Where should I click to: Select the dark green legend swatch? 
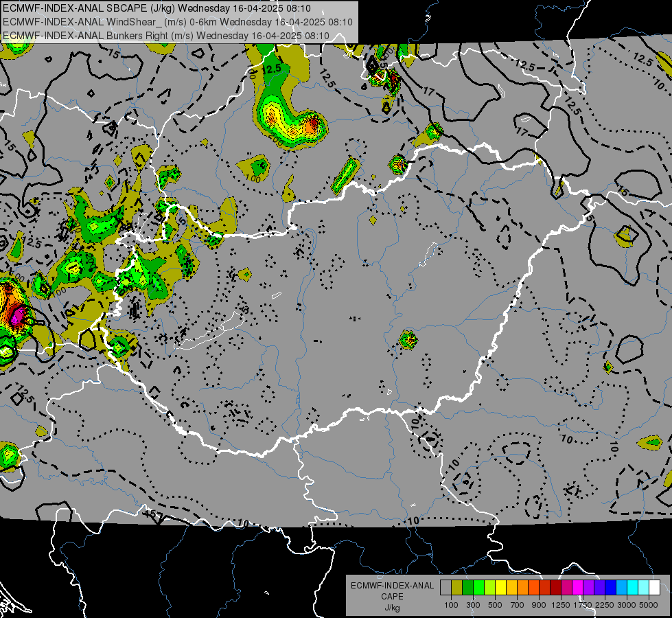pyautogui.click(x=467, y=588)
